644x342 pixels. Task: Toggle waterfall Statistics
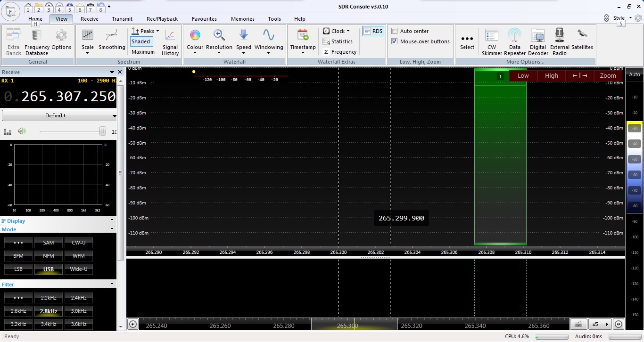[338, 41]
